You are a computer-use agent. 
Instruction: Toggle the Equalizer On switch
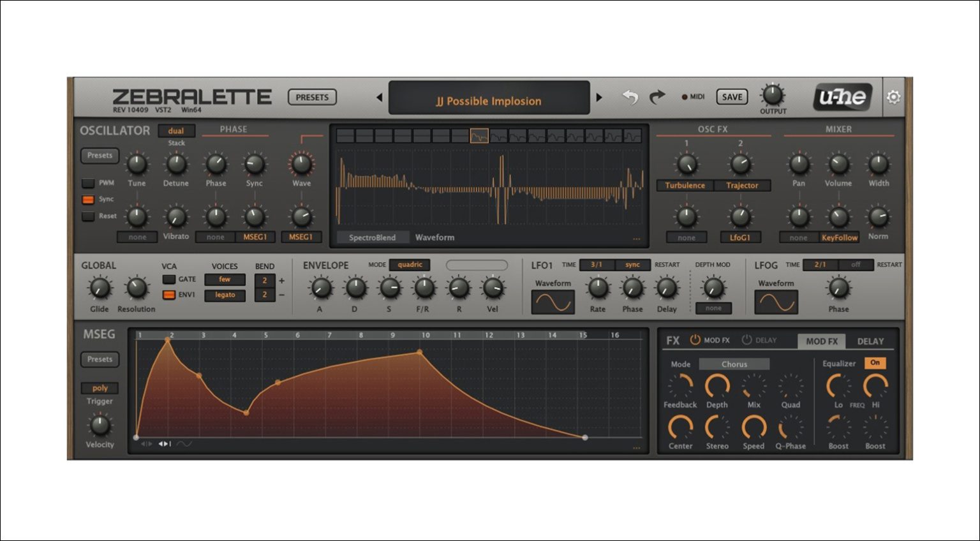875,362
